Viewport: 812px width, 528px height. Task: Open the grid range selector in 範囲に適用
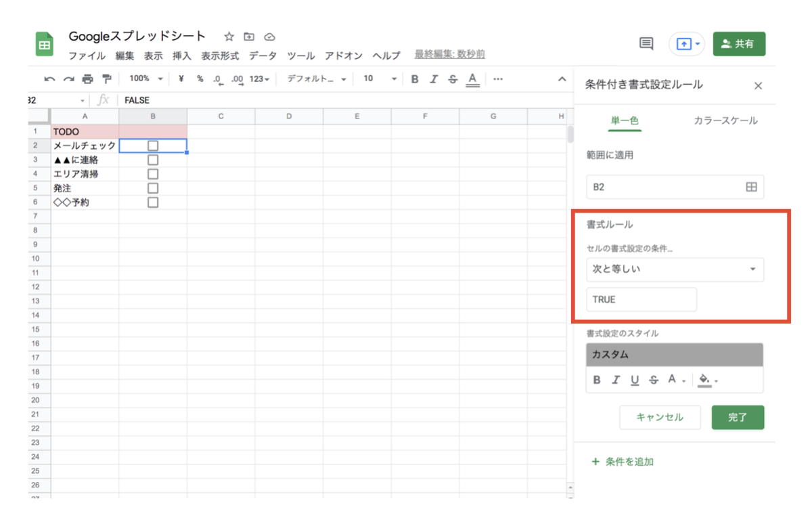pyautogui.click(x=752, y=187)
